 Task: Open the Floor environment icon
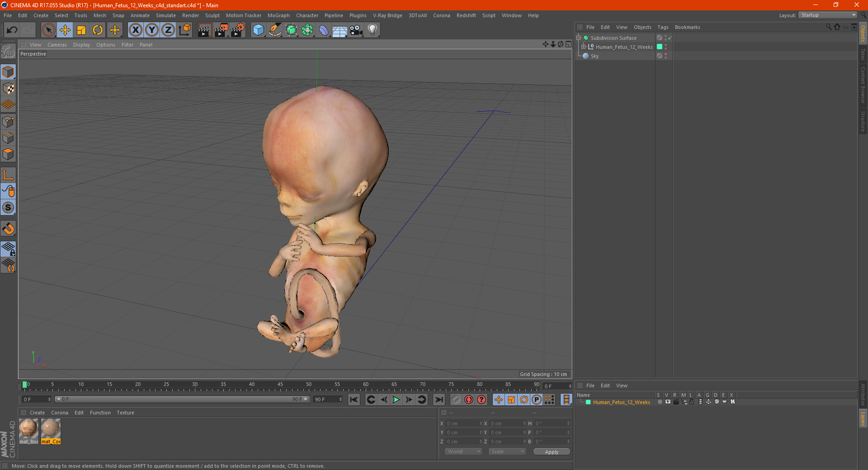point(340,30)
